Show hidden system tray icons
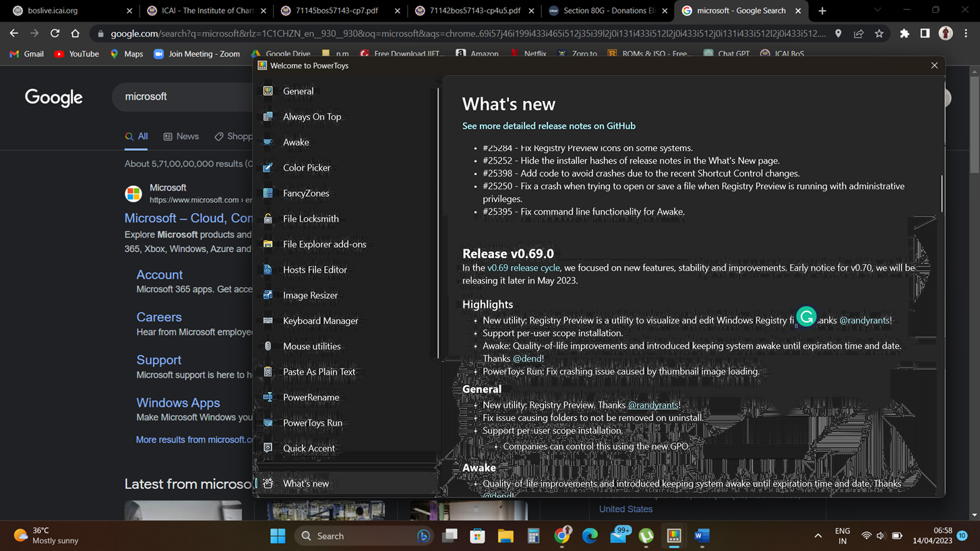This screenshot has height=551, width=980. pos(818,536)
